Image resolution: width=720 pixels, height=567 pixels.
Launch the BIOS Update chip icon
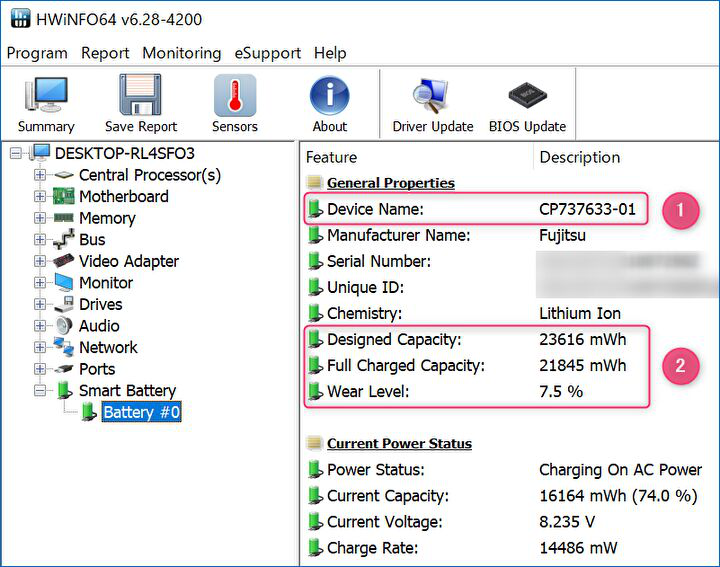[x=528, y=95]
